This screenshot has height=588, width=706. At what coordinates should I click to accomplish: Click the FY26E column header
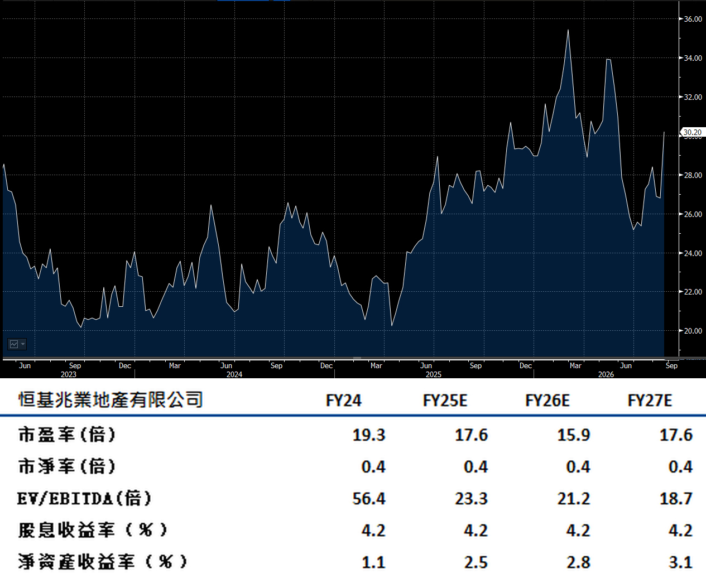tap(547, 401)
